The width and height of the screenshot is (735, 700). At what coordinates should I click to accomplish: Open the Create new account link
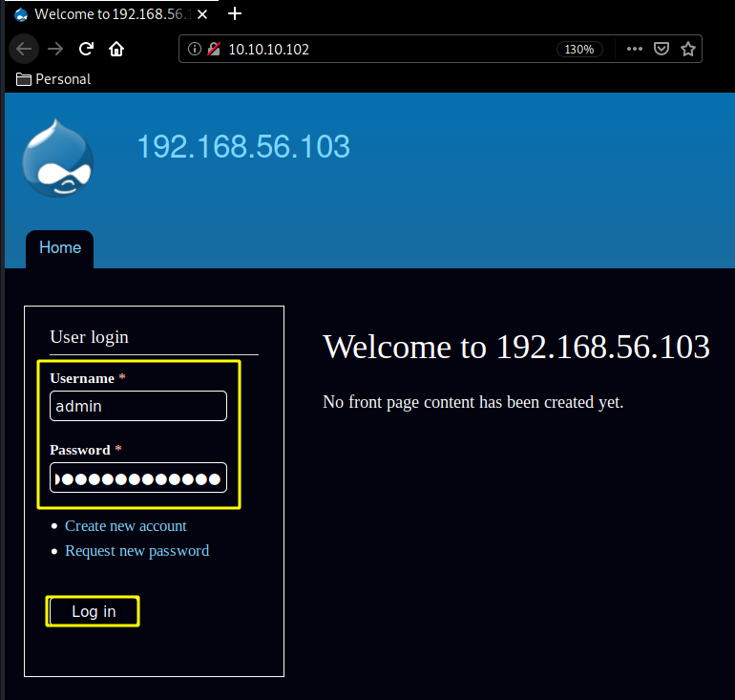[126, 526]
